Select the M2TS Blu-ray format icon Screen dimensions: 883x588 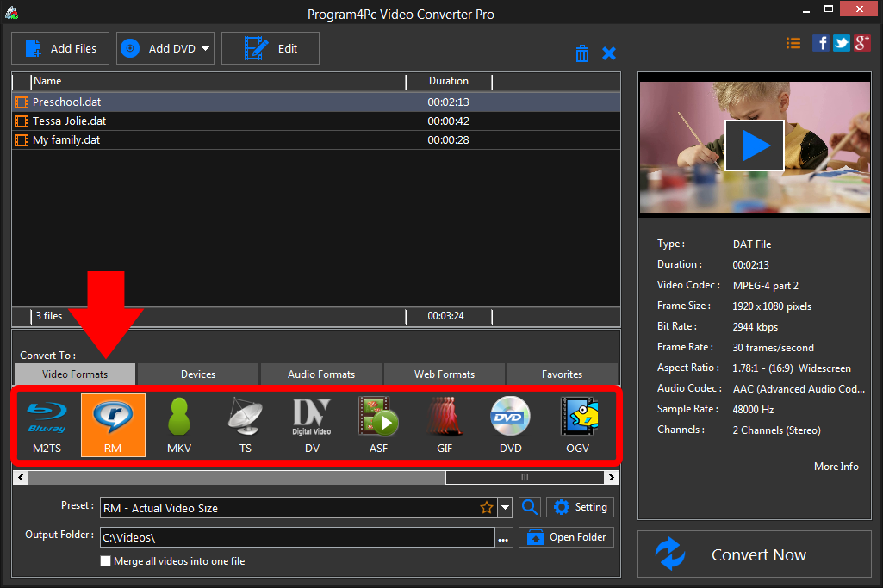point(48,424)
